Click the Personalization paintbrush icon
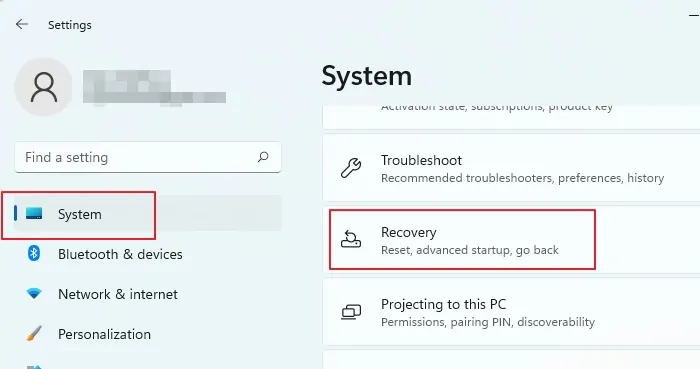This screenshot has width=700, height=369. click(x=34, y=333)
